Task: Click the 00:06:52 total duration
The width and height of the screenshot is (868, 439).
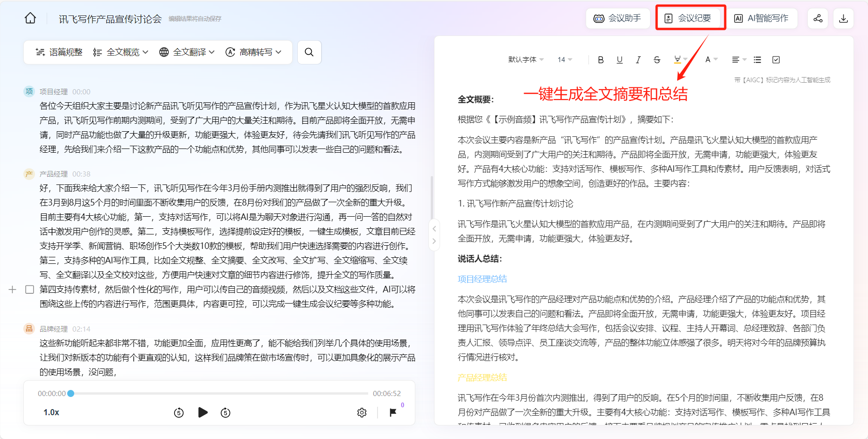Action: click(386, 394)
